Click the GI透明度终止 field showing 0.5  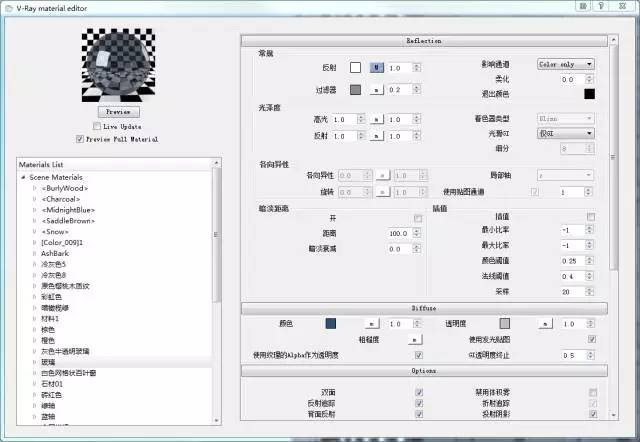click(574, 355)
